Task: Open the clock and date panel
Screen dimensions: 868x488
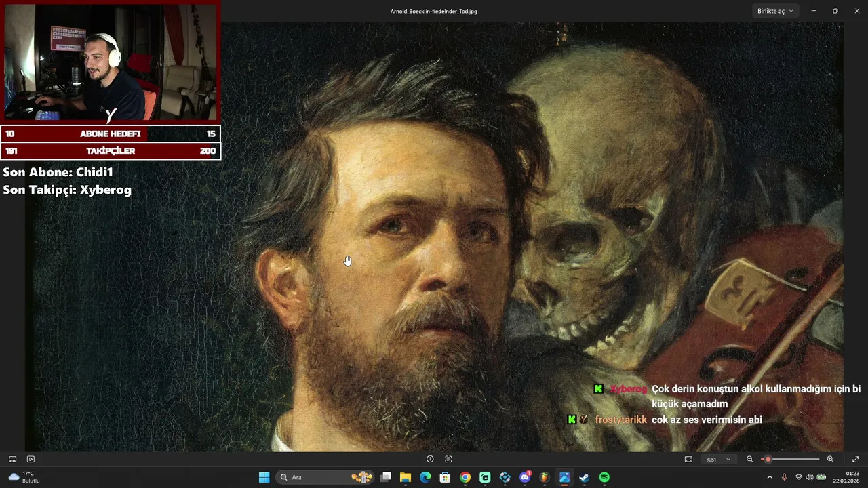Action: 852,477
